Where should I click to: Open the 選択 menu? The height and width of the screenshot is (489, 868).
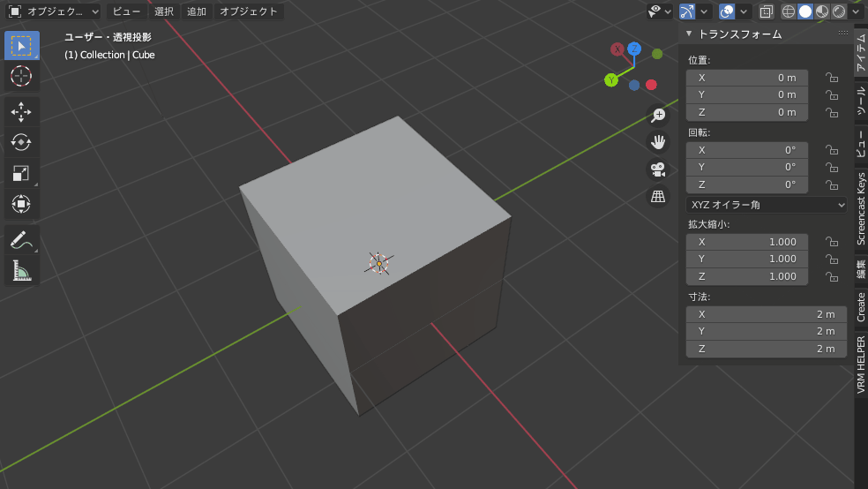pyautogui.click(x=164, y=11)
